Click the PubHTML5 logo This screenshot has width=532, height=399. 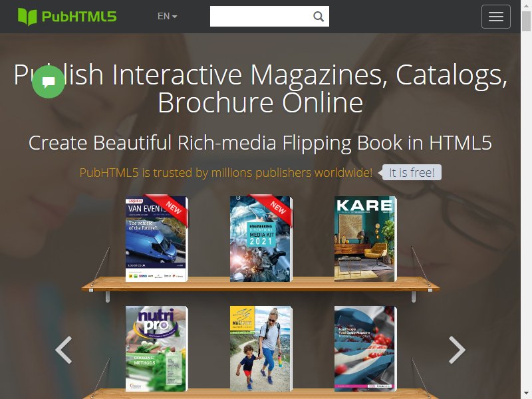(x=67, y=17)
